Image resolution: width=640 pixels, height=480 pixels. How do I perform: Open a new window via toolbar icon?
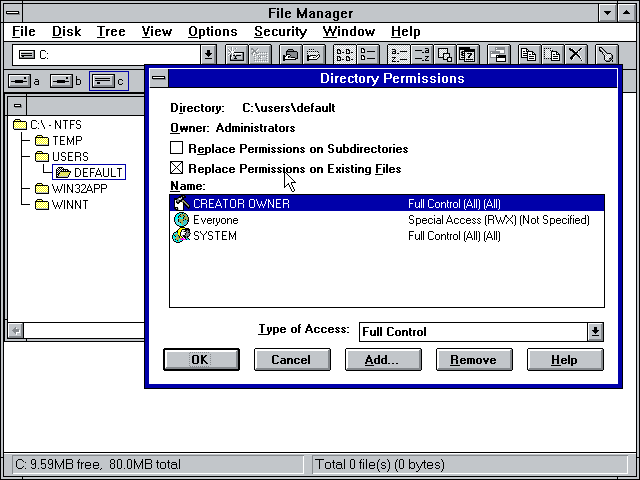pos(498,54)
